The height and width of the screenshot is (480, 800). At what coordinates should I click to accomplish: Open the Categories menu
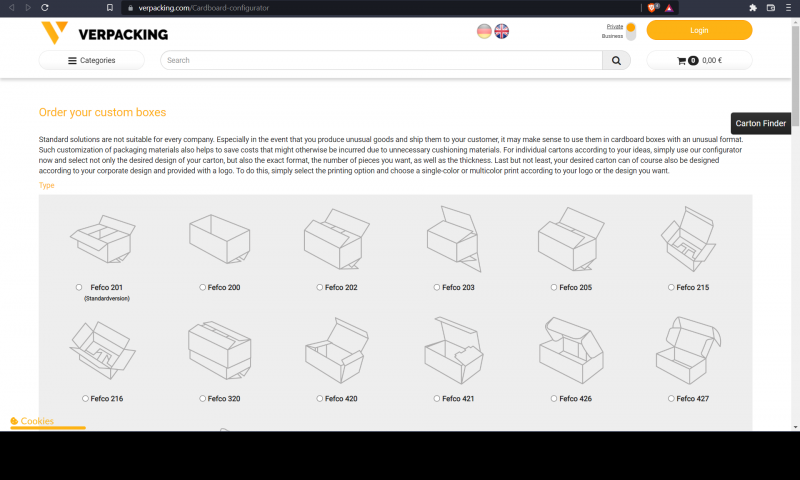pyautogui.click(x=92, y=60)
